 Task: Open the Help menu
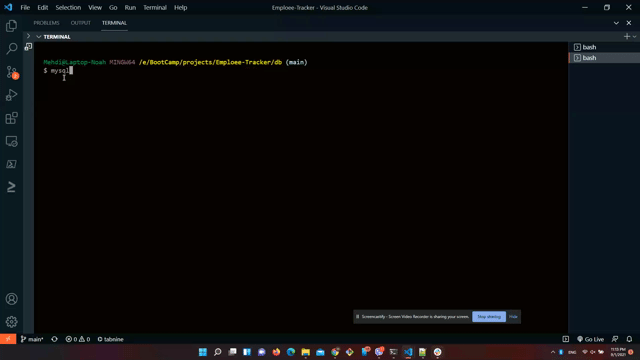coord(180,7)
